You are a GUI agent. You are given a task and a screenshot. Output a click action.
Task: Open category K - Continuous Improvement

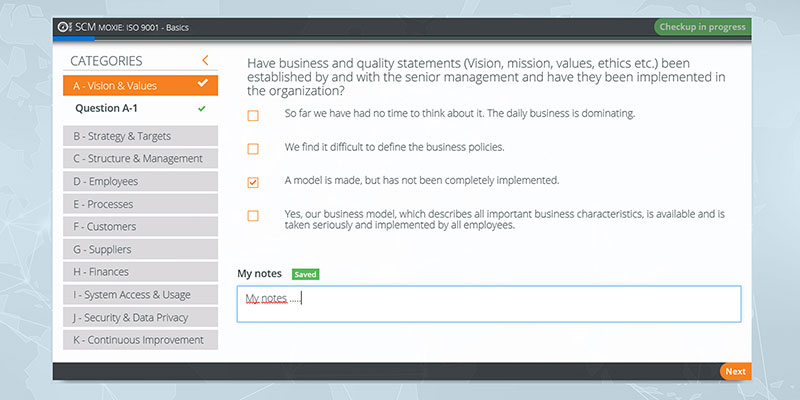[140, 340]
